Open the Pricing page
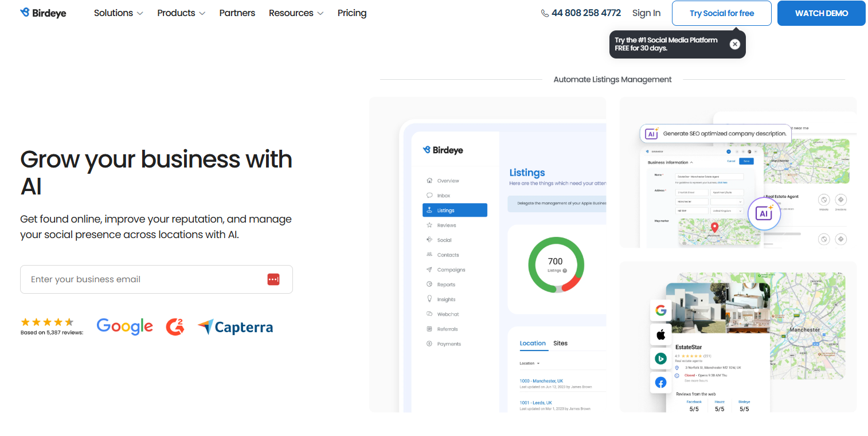The height and width of the screenshot is (436, 868). pos(352,13)
